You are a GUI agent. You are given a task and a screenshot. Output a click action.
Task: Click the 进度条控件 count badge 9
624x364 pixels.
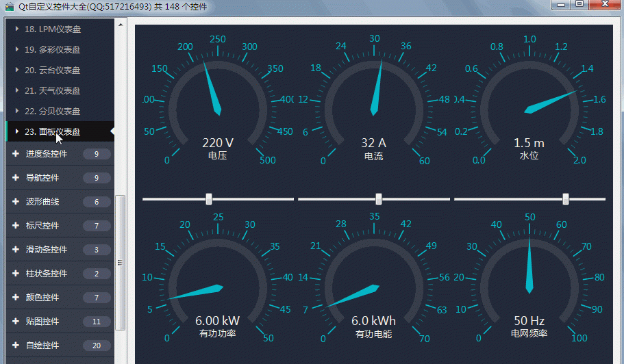97,154
